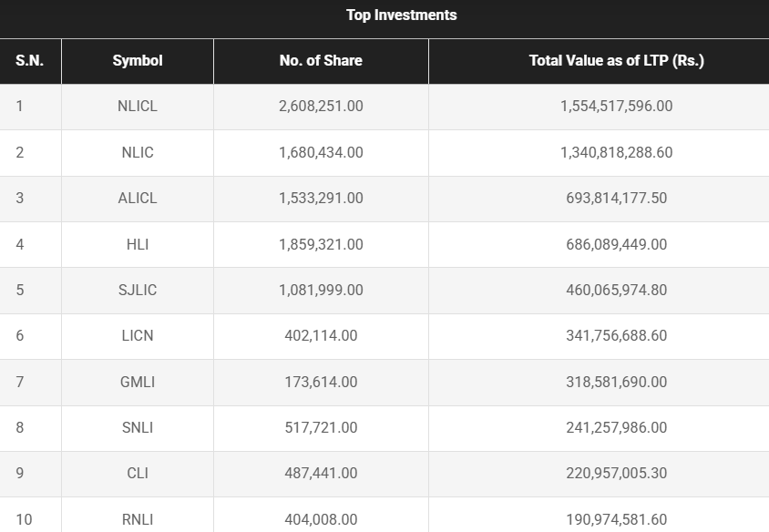
Task: Select HLI share count 1,859,321.00
Action: point(321,244)
